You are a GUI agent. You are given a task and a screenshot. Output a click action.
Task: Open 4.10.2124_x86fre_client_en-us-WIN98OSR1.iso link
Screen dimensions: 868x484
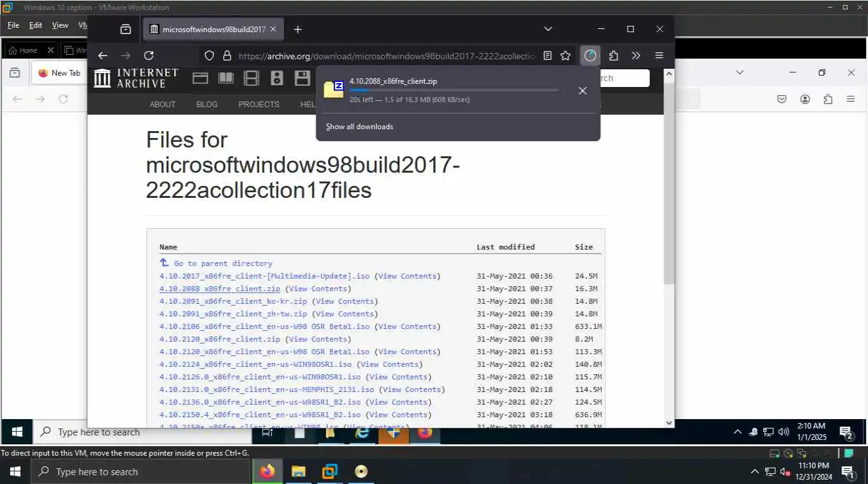(255, 364)
